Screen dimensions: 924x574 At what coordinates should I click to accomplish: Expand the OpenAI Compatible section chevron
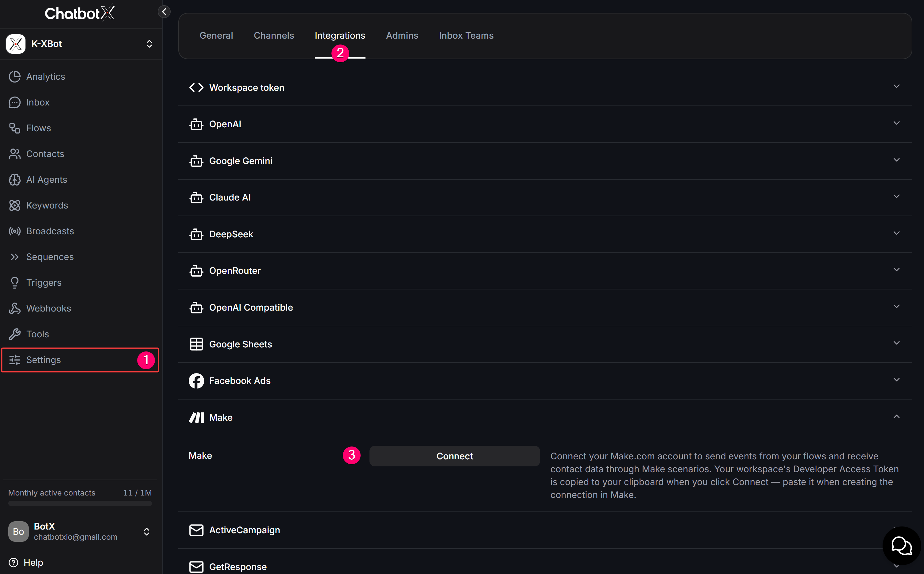896,306
